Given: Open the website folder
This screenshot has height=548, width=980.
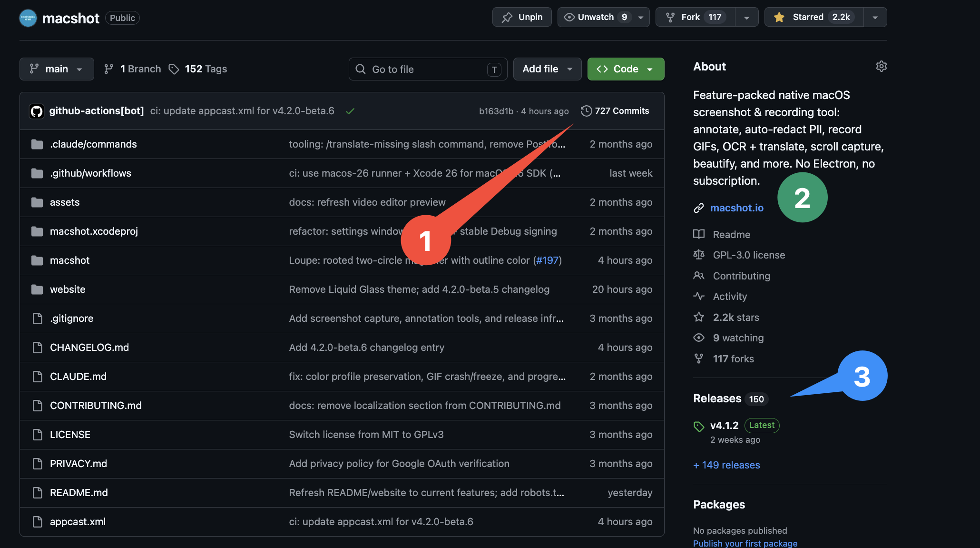Looking at the screenshot, I should (68, 289).
